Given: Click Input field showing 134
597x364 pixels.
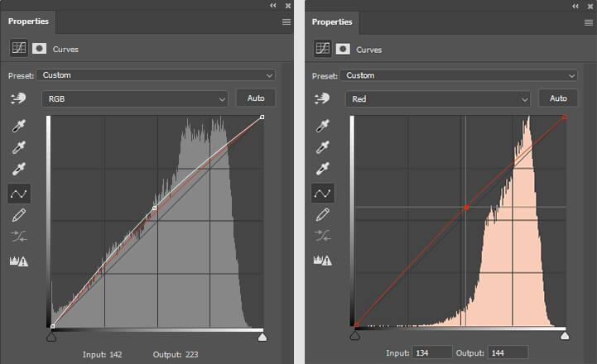Looking at the screenshot, I should click(x=431, y=352).
